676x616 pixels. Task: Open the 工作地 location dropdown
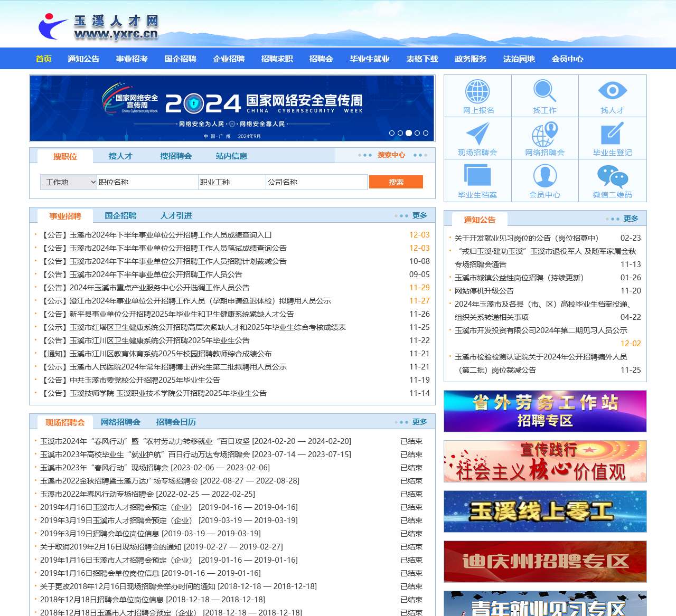68,182
